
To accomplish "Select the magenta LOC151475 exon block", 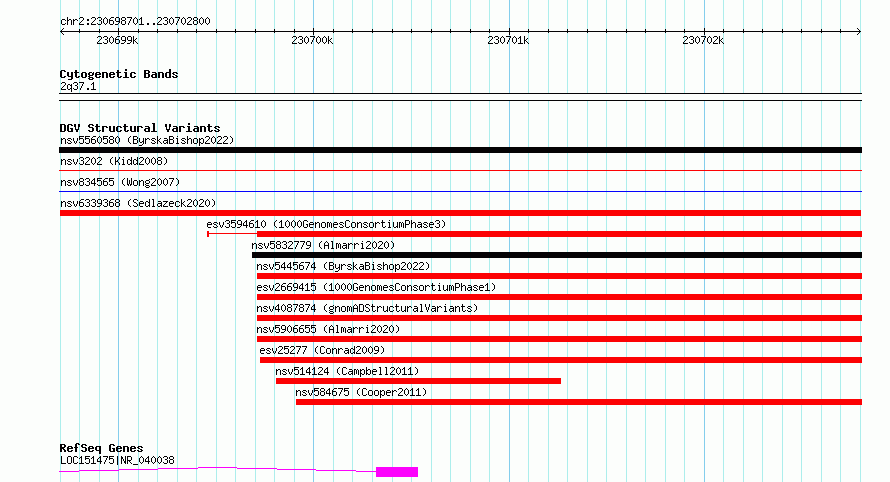I will tap(397, 472).
